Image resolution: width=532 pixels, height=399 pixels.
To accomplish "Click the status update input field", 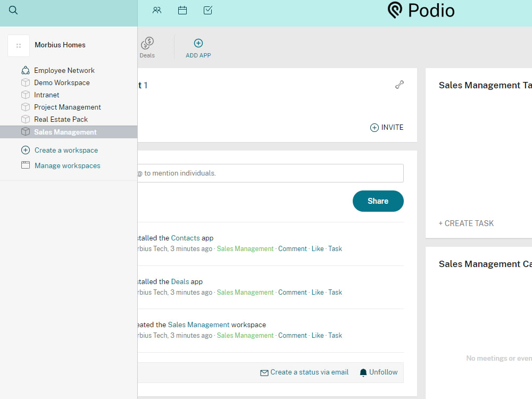I will point(266,173).
